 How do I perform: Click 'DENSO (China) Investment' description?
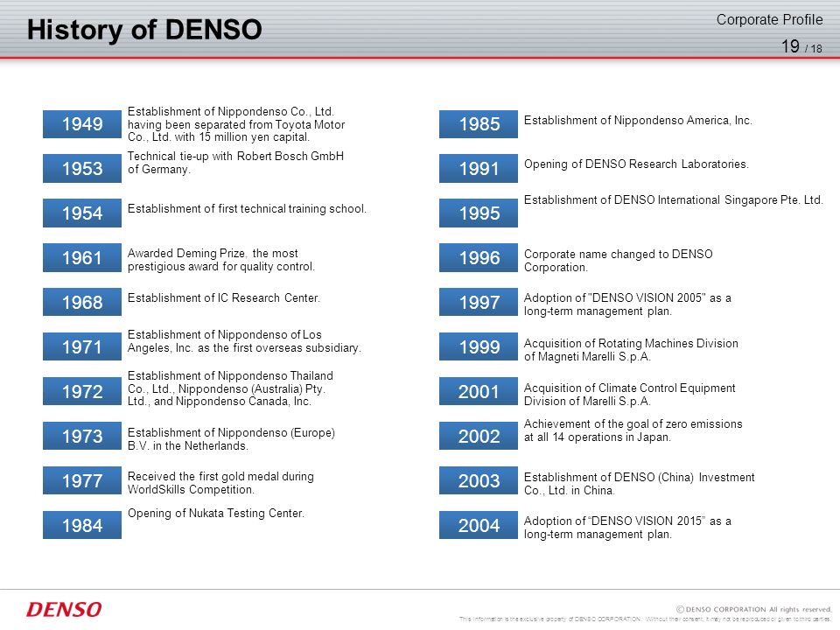click(639, 484)
